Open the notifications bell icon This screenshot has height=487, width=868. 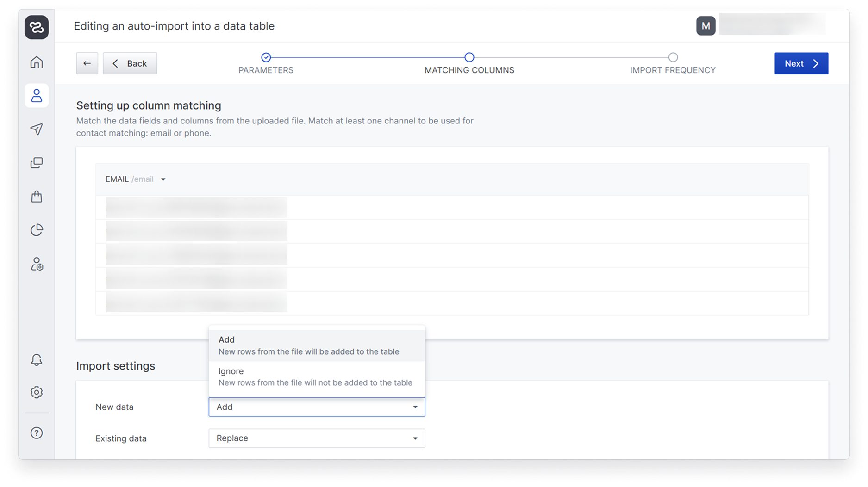(x=37, y=360)
